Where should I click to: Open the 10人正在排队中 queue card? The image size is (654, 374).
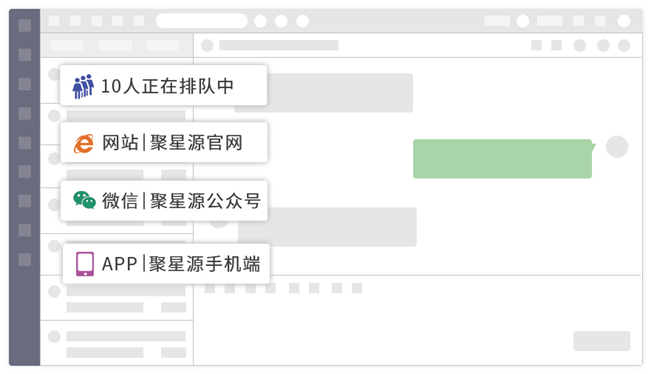164,85
